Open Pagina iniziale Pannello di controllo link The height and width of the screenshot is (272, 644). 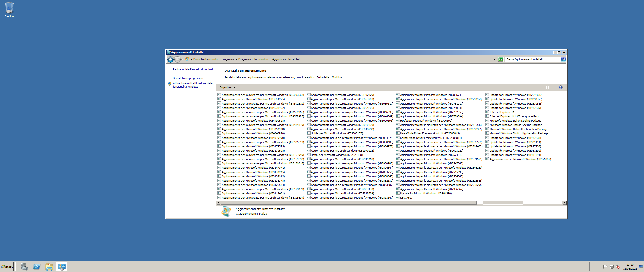pyautogui.click(x=193, y=69)
